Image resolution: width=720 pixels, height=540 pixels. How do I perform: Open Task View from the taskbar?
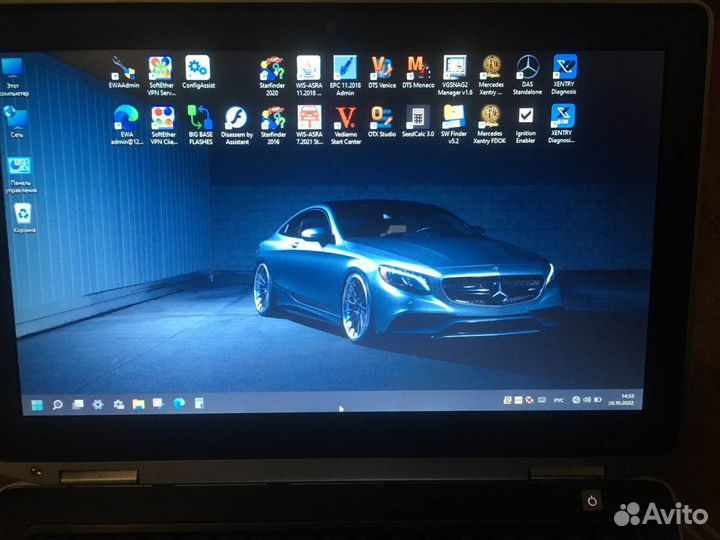point(78,405)
